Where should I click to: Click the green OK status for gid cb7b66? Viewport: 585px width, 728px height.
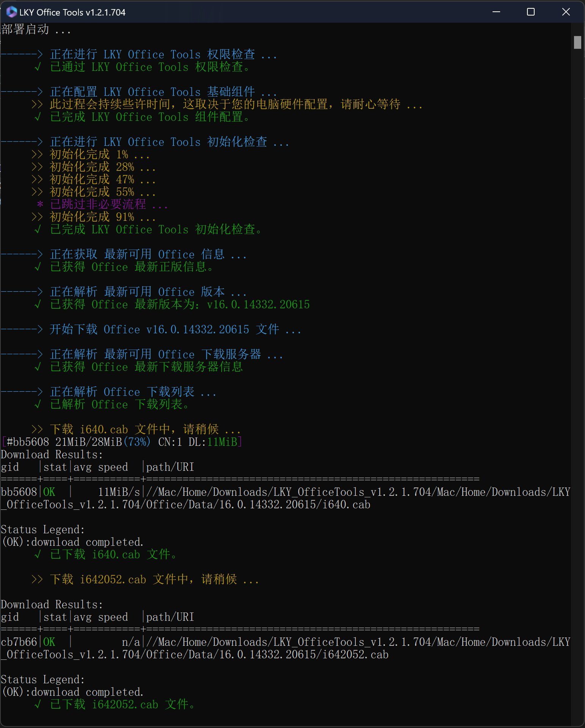click(x=49, y=642)
